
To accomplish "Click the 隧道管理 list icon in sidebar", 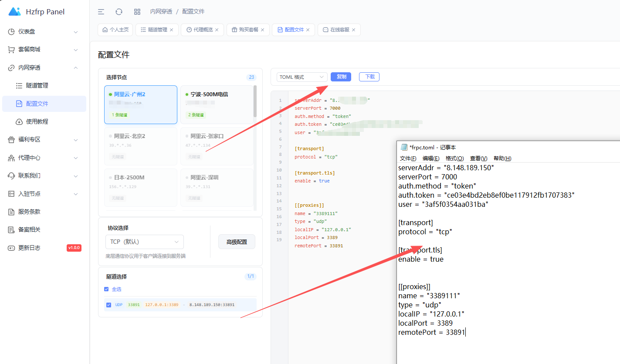I will [x=19, y=86].
